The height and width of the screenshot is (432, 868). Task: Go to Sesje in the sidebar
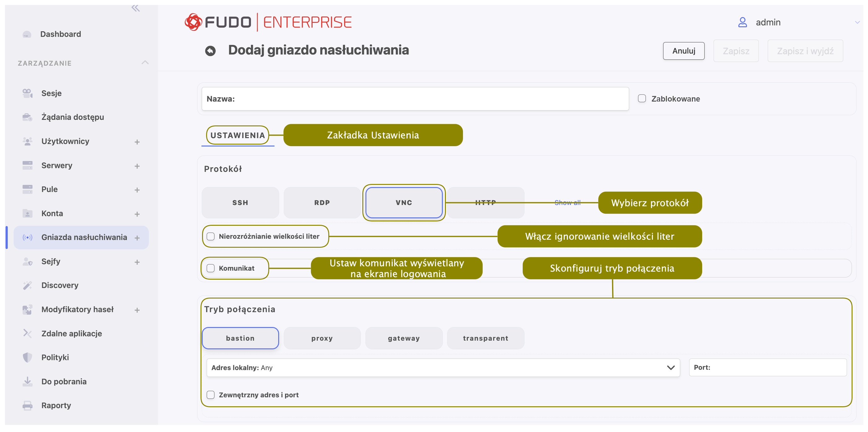(51, 94)
